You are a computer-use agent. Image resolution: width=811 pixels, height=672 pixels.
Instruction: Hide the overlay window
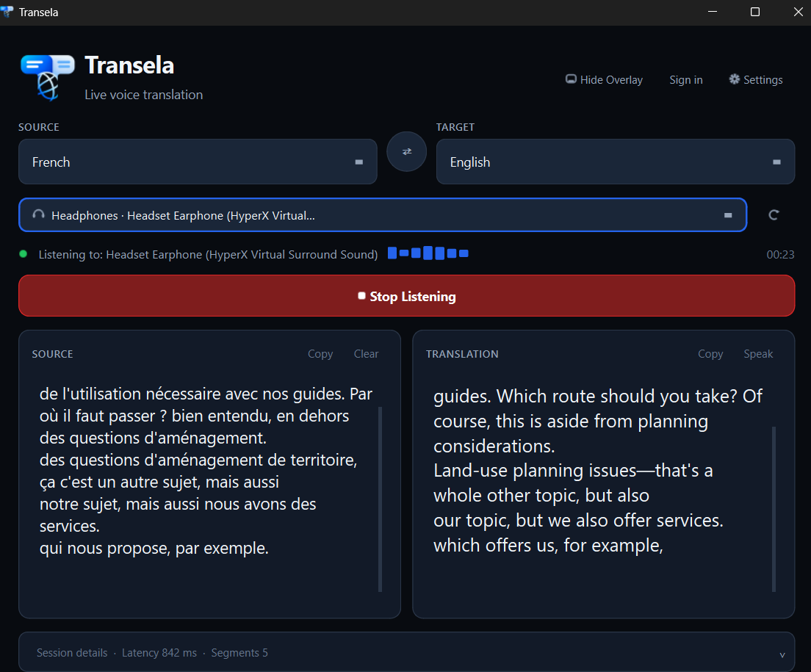[604, 79]
